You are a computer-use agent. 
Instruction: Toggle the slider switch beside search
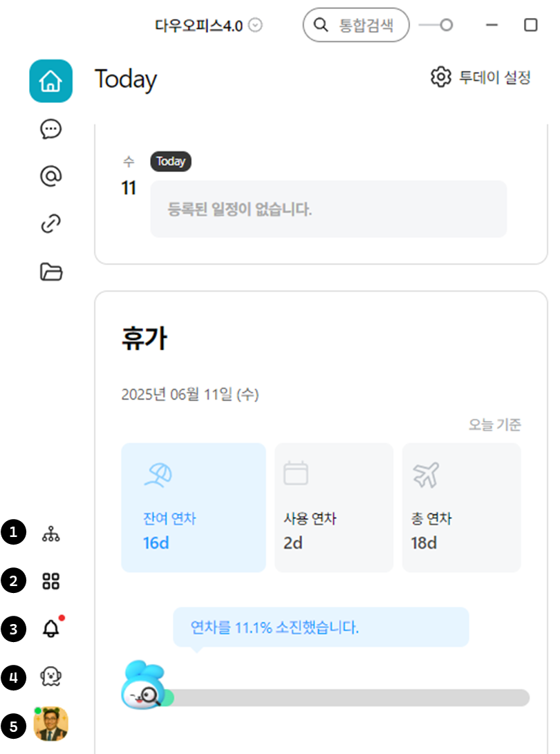coord(436,26)
